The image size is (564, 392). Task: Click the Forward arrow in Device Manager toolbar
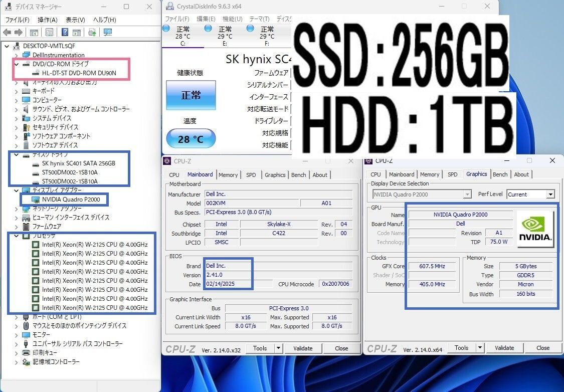click(19, 33)
